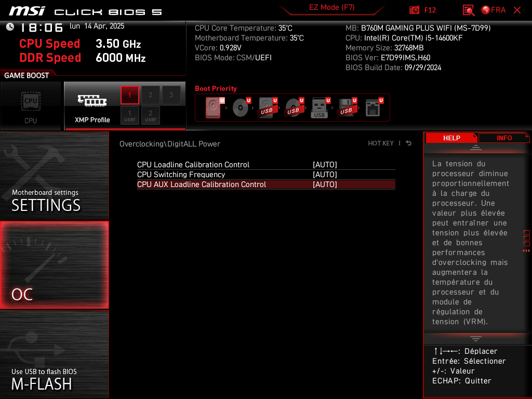The height and width of the screenshot is (399, 532).
Task: Click the Boot Priority heading
Action: point(216,88)
